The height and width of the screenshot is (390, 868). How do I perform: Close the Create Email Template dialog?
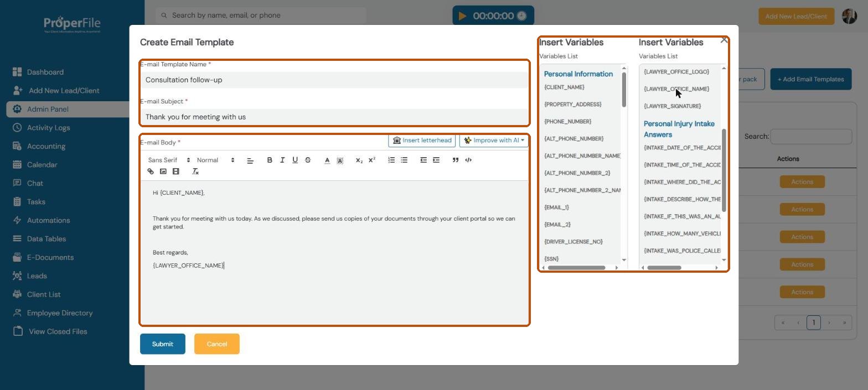coord(724,40)
